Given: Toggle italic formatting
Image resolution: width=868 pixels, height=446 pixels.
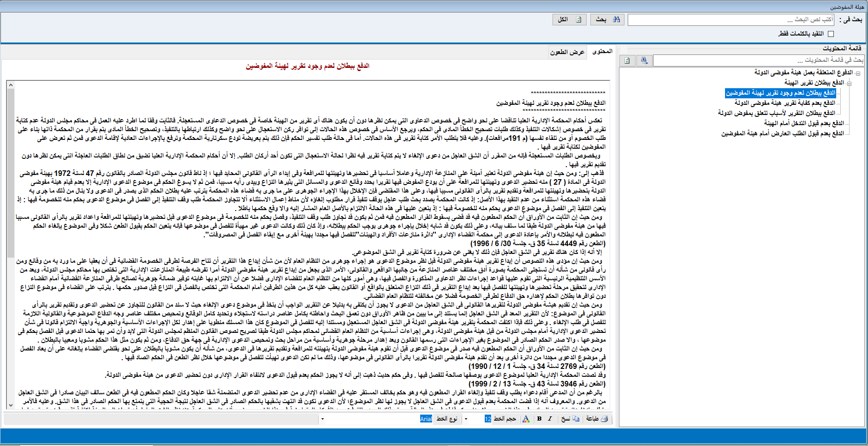Looking at the screenshot, I should click(x=550, y=419).
